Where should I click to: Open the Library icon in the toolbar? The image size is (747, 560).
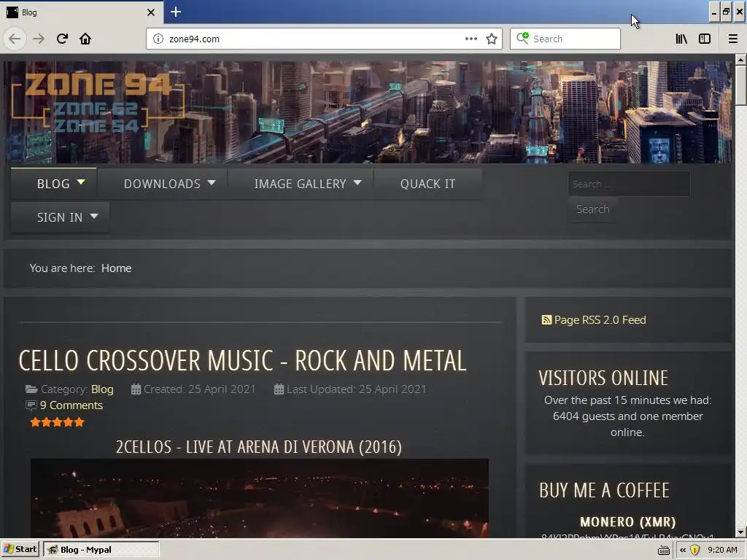[x=681, y=39]
